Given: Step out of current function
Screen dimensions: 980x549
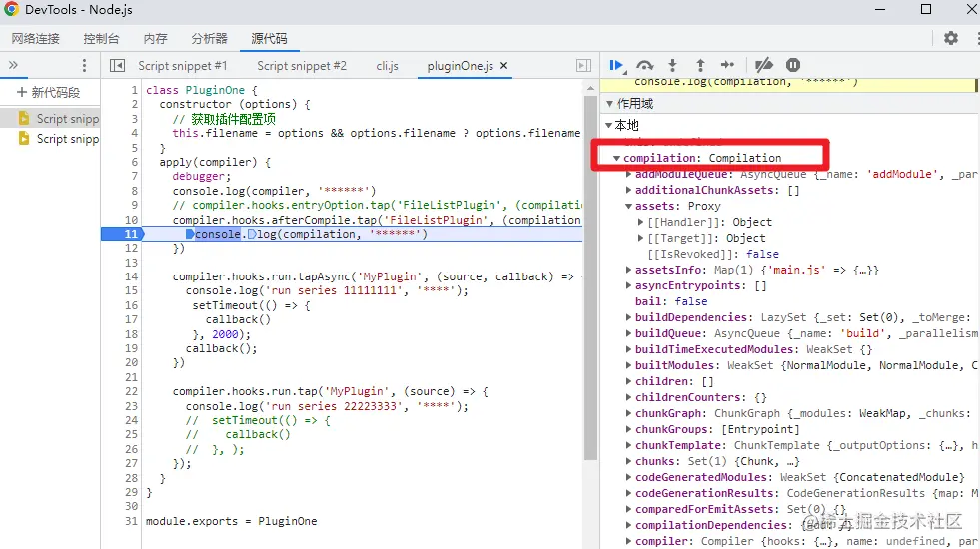Looking at the screenshot, I should (x=700, y=65).
